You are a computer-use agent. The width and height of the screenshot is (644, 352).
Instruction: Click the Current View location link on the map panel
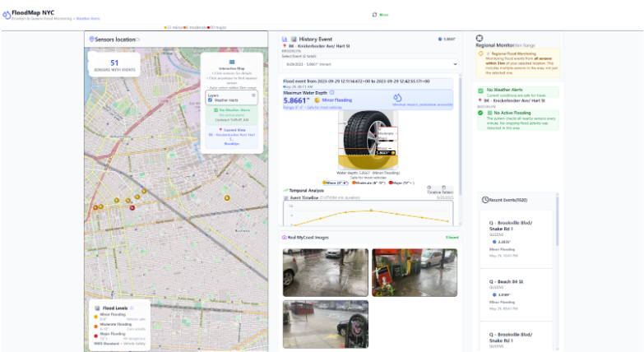tap(232, 137)
